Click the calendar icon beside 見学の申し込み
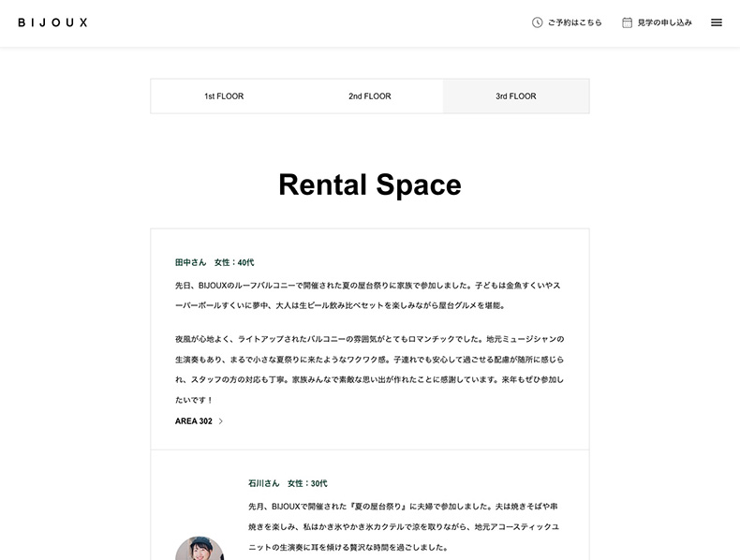The image size is (740, 560). [x=627, y=22]
